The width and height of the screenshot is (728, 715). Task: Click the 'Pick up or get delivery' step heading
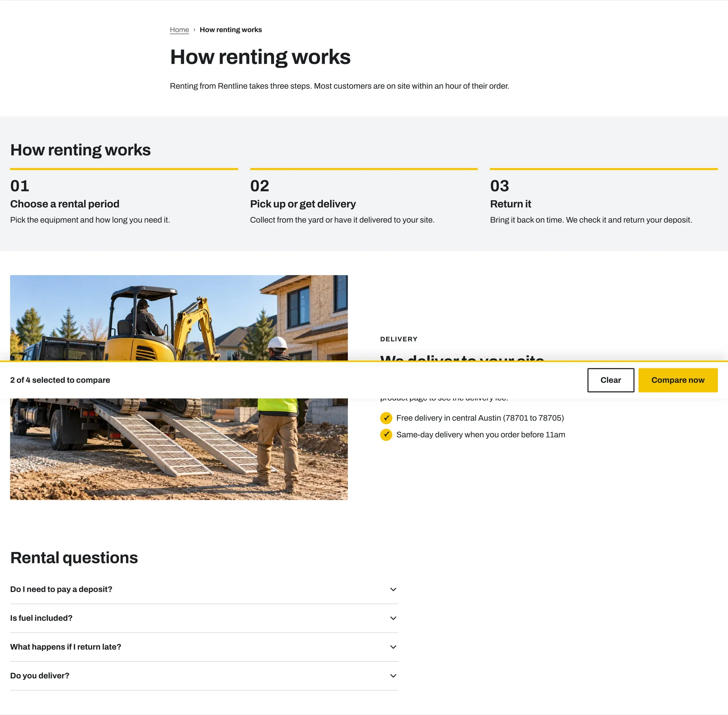click(303, 204)
